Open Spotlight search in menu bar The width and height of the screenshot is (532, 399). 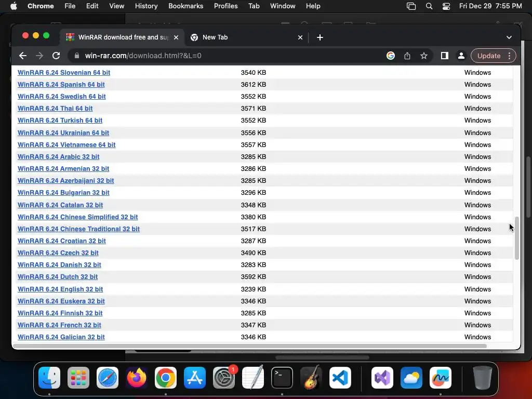[x=429, y=6]
